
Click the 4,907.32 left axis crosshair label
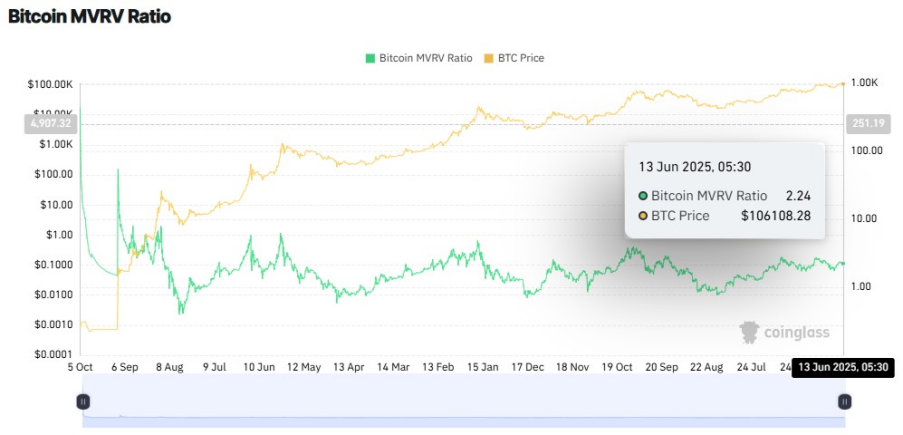click(50, 124)
